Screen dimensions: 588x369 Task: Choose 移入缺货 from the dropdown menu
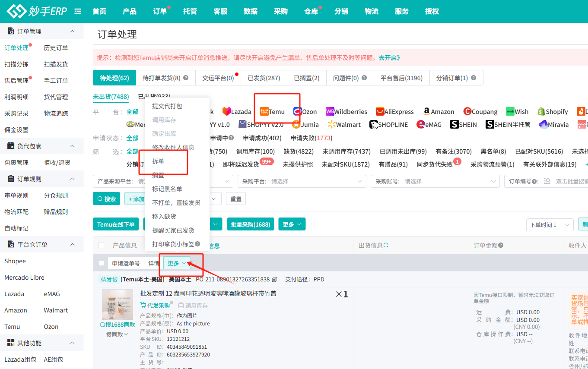tap(164, 216)
